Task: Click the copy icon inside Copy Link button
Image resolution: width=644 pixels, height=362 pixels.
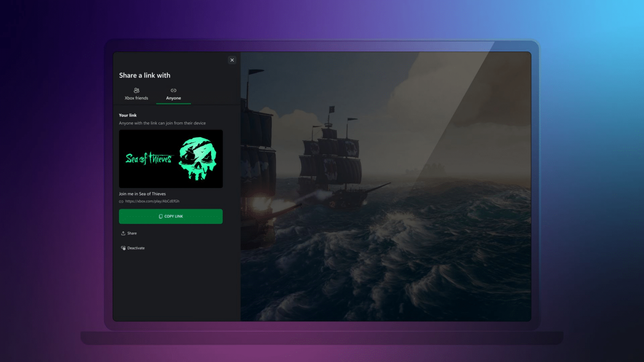Action: tap(161, 216)
